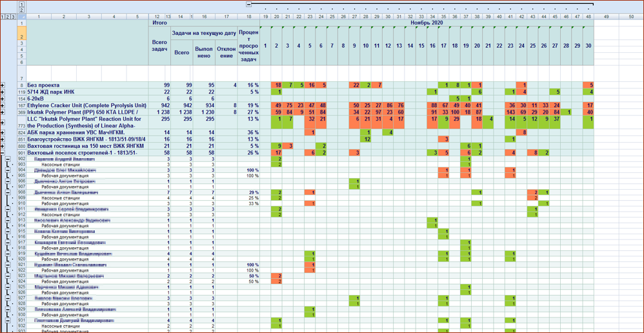Expand the 6-20кВ project row
644x333 pixels.
click(x=3, y=99)
